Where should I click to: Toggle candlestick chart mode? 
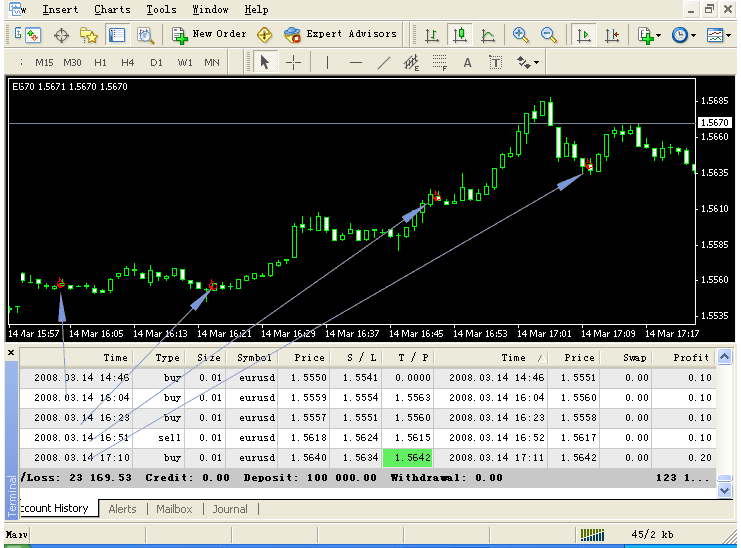(460, 34)
